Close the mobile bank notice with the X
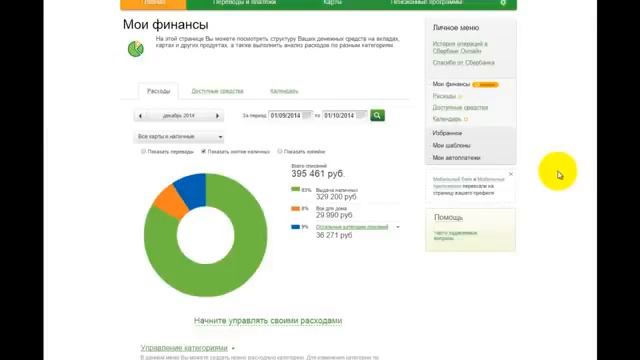 pyautogui.click(x=511, y=174)
